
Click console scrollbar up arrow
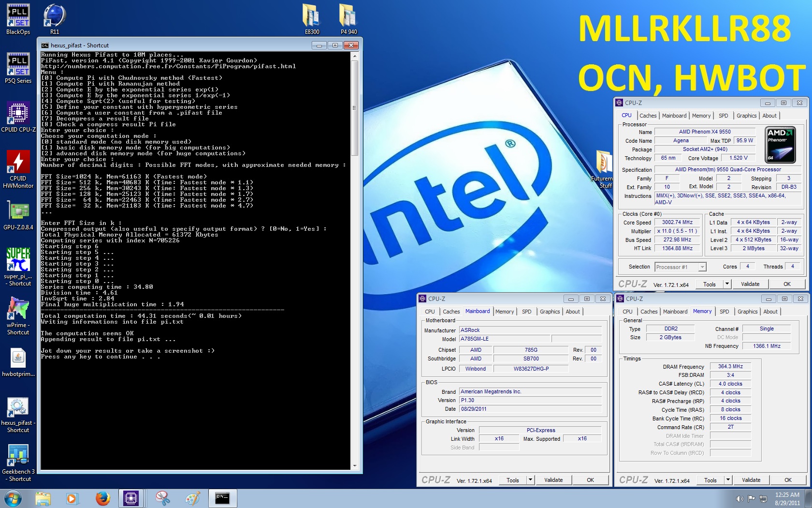(x=355, y=56)
